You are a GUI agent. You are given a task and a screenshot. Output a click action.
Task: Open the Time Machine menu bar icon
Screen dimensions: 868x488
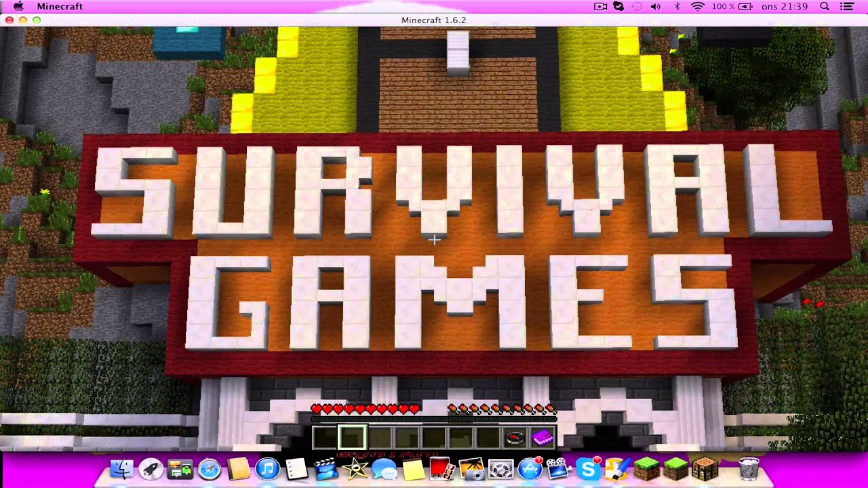(x=637, y=6)
